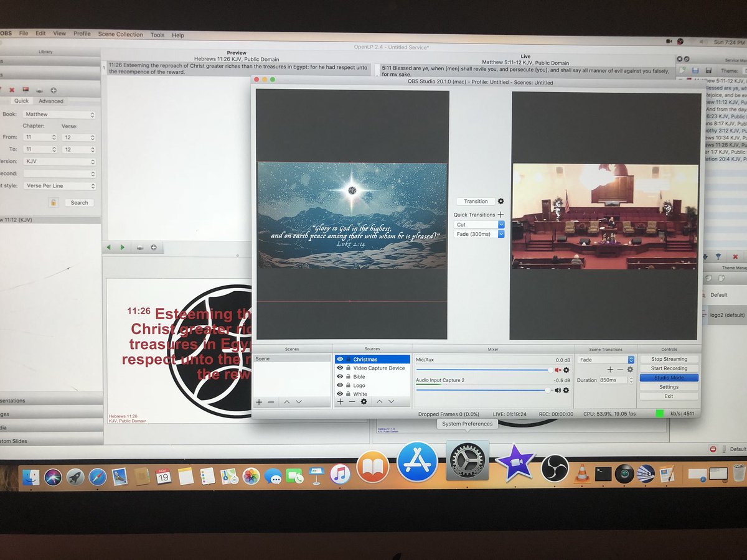Screen dimensions: 747x560
Task: Toggle the lock icon beside Search in OpenLP
Action: click(54, 202)
